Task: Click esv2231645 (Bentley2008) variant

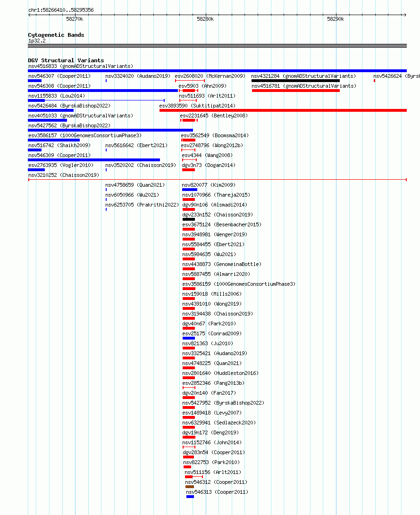Action: tap(214, 115)
